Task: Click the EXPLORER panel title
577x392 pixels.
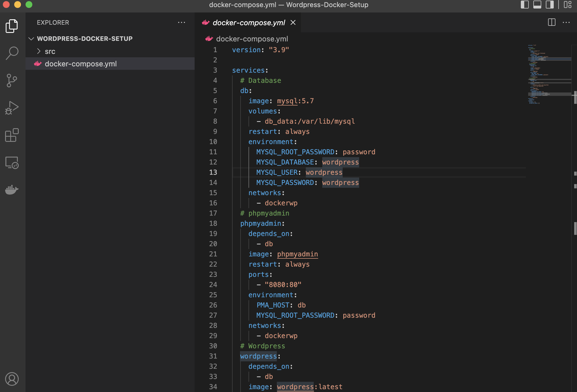Action: tap(53, 22)
